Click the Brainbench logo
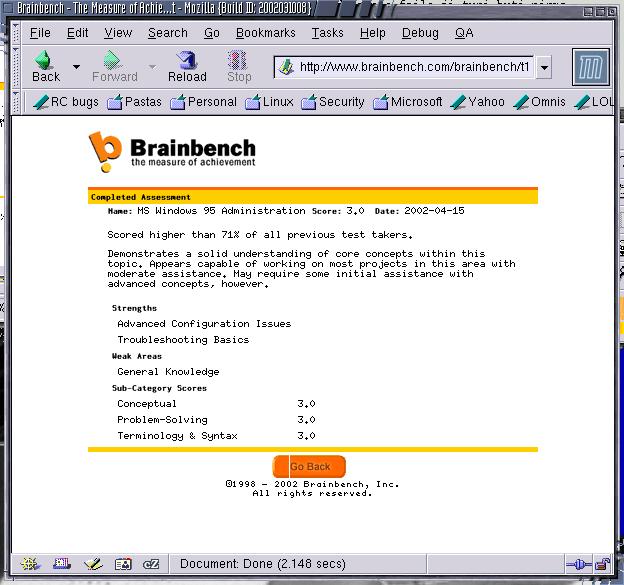The height and width of the screenshot is (585, 624). 172,152
